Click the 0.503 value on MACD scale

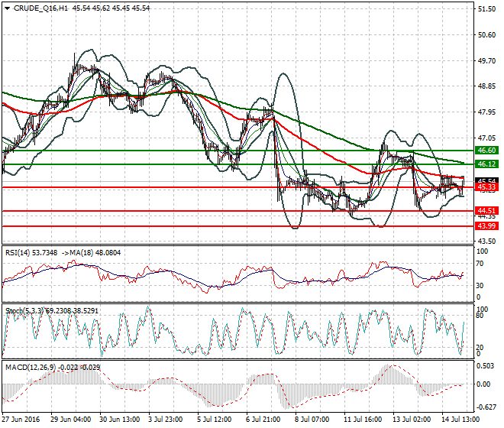[484, 365]
